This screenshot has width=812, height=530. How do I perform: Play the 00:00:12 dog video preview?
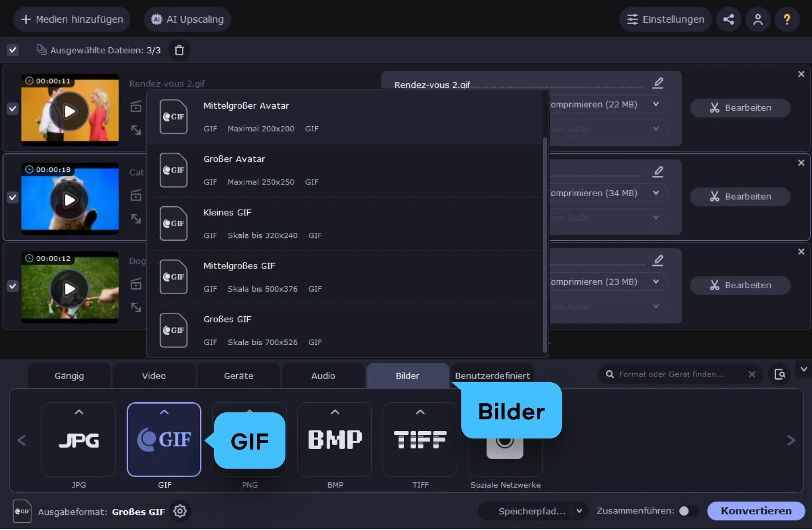coord(70,289)
